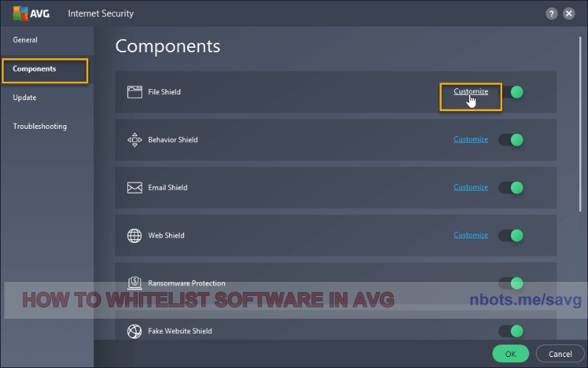Go to the Update tab
588x368 pixels.
coord(47,98)
